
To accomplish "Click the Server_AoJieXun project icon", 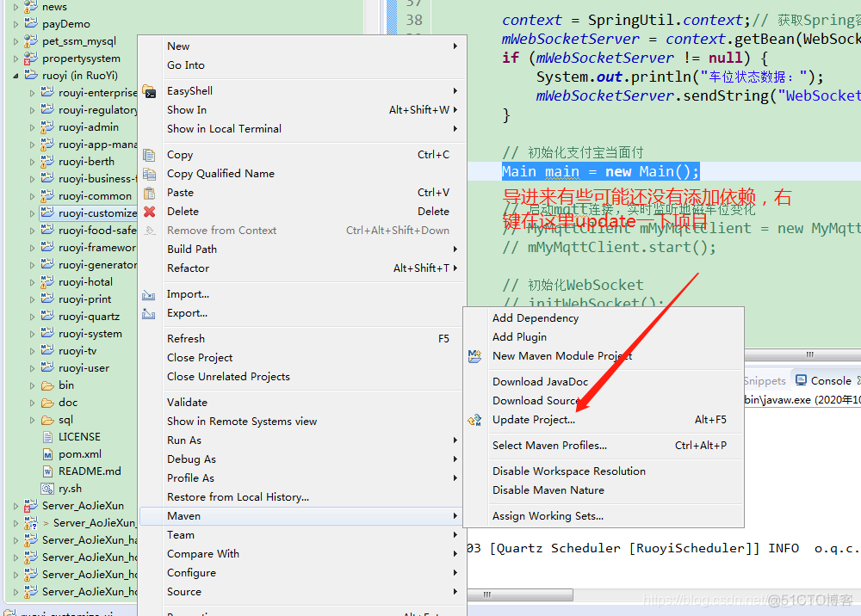I will tap(31, 506).
